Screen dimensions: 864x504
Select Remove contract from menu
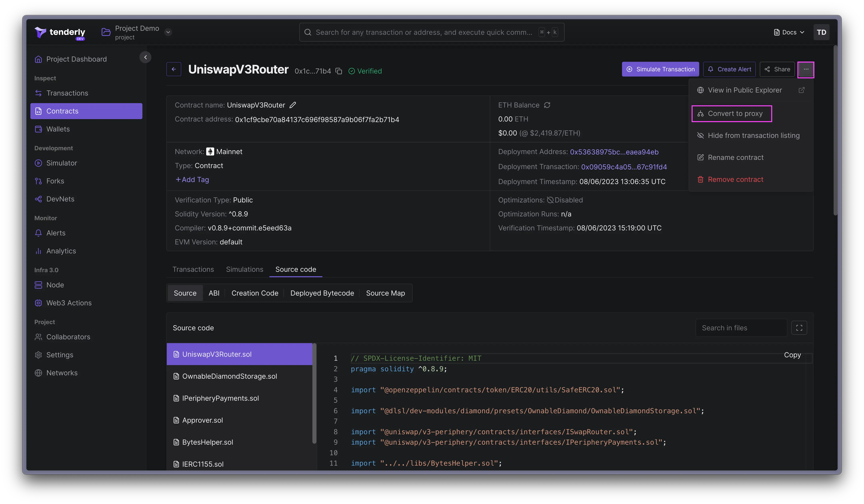(751, 179)
